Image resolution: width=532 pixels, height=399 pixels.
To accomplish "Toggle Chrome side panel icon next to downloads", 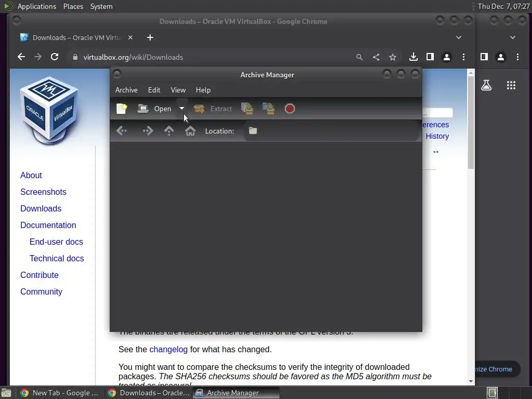I will click(x=430, y=57).
